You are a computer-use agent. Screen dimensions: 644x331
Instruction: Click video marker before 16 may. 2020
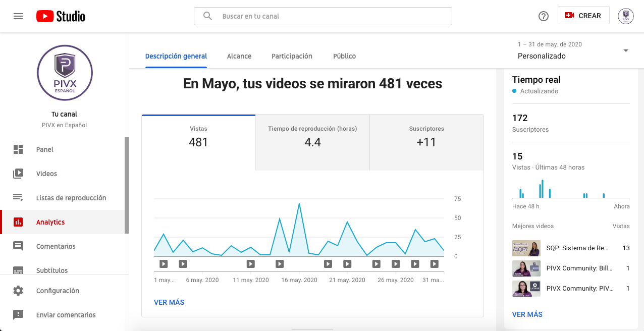(280, 264)
